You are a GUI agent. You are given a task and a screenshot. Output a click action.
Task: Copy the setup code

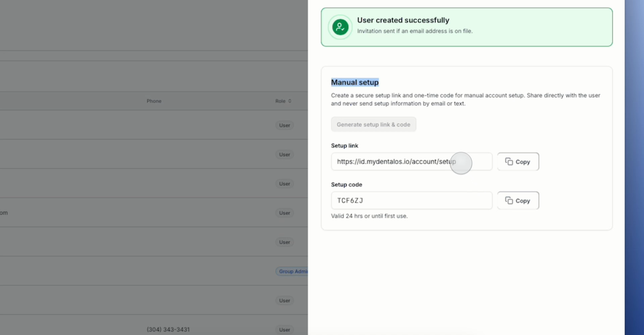[x=518, y=201]
